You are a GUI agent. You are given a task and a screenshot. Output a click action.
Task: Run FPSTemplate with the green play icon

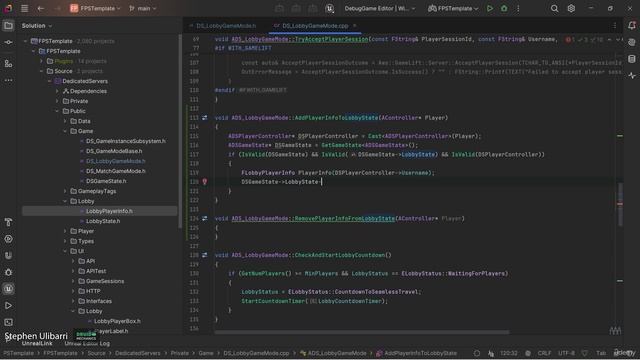[x=490, y=8]
